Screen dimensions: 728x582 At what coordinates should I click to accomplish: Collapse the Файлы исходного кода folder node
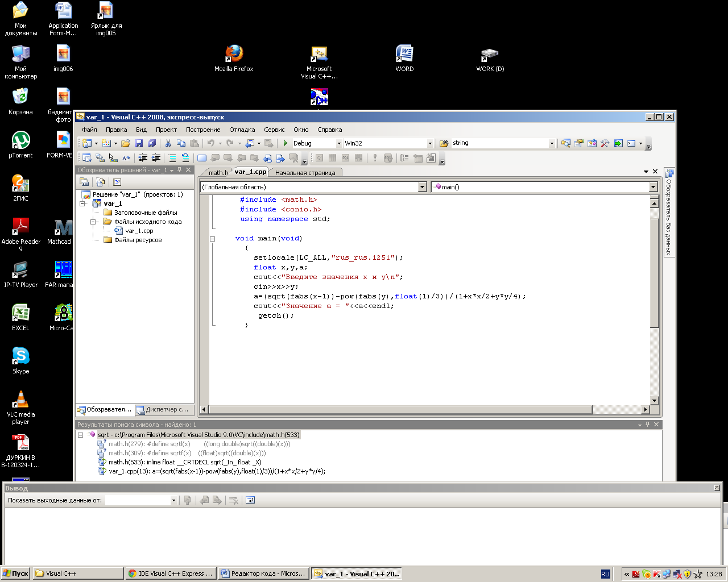click(x=93, y=222)
